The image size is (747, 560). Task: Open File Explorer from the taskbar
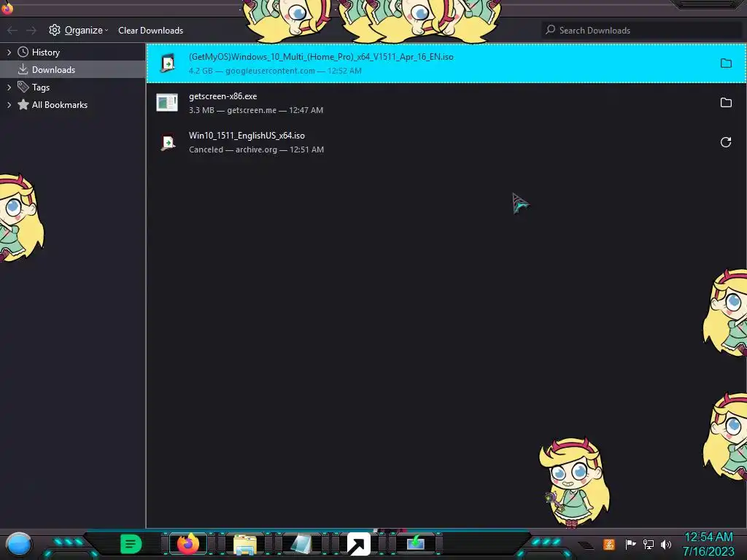[245, 544]
